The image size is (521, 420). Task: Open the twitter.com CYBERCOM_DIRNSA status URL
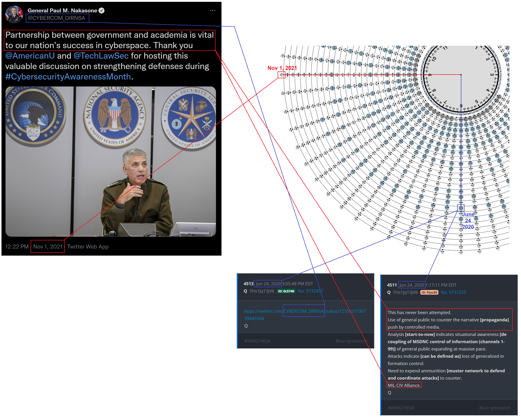[305, 315]
